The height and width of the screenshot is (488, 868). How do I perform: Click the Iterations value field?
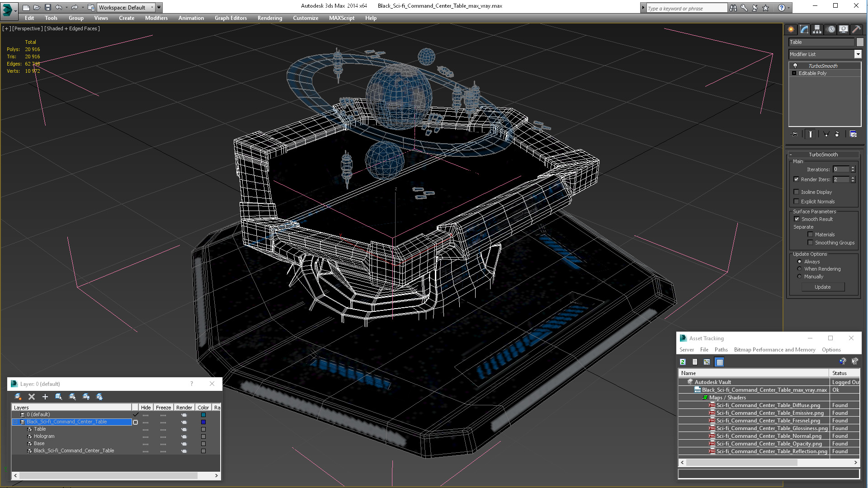point(841,169)
